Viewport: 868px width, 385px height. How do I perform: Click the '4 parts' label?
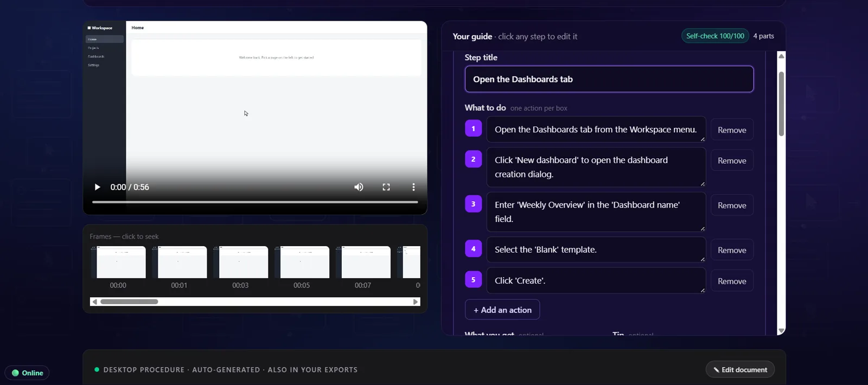pyautogui.click(x=763, y=36)
